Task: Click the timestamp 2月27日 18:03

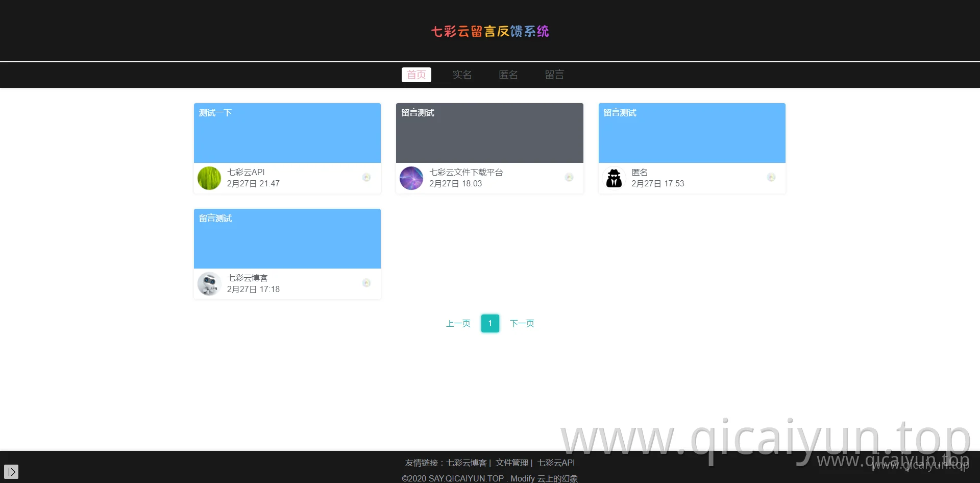Action: click(x=455, y=184)
